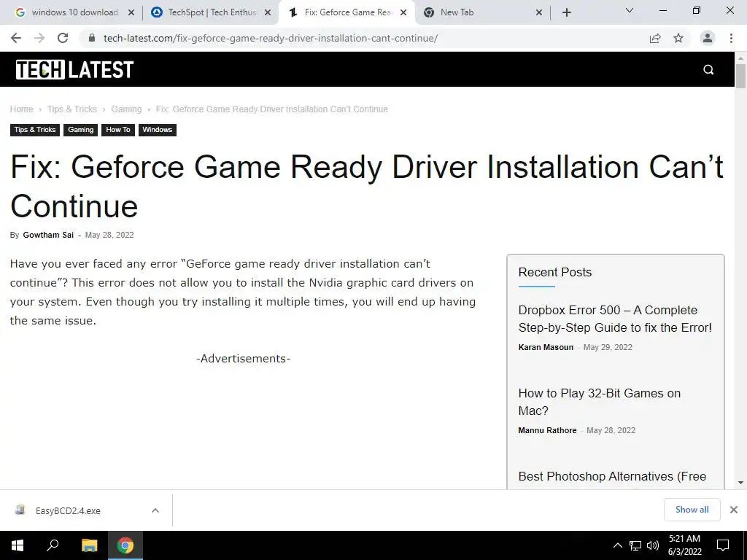Screen dimensions: 747x560
Task: Open the Chrome profile avatar
Action: pos(708,38)
